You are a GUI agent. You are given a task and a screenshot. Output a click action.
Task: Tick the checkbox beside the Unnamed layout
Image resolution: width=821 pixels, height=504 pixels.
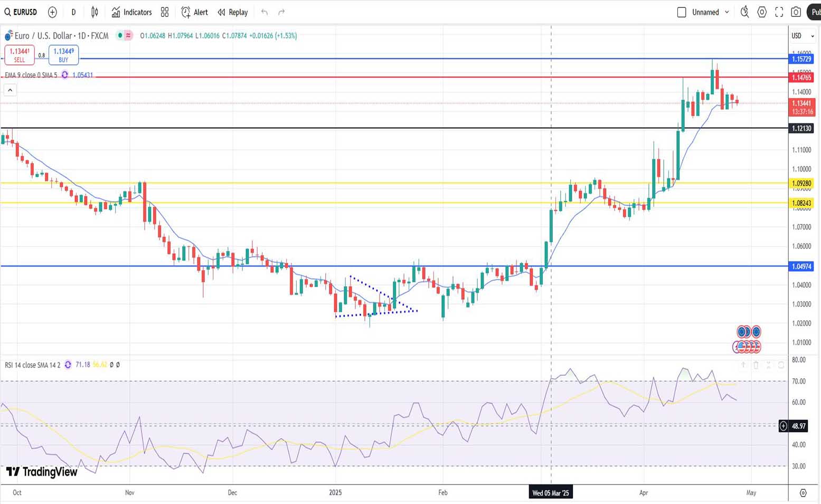click(x=682, y=12)
